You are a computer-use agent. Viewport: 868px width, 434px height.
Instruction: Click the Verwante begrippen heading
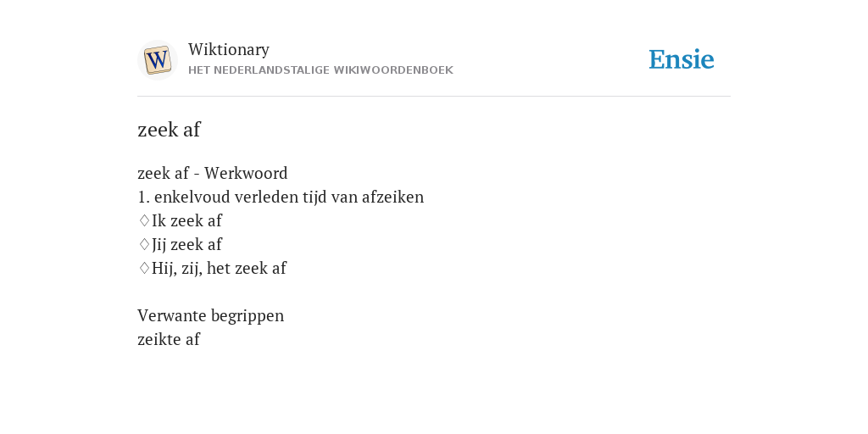click(211, 315)
